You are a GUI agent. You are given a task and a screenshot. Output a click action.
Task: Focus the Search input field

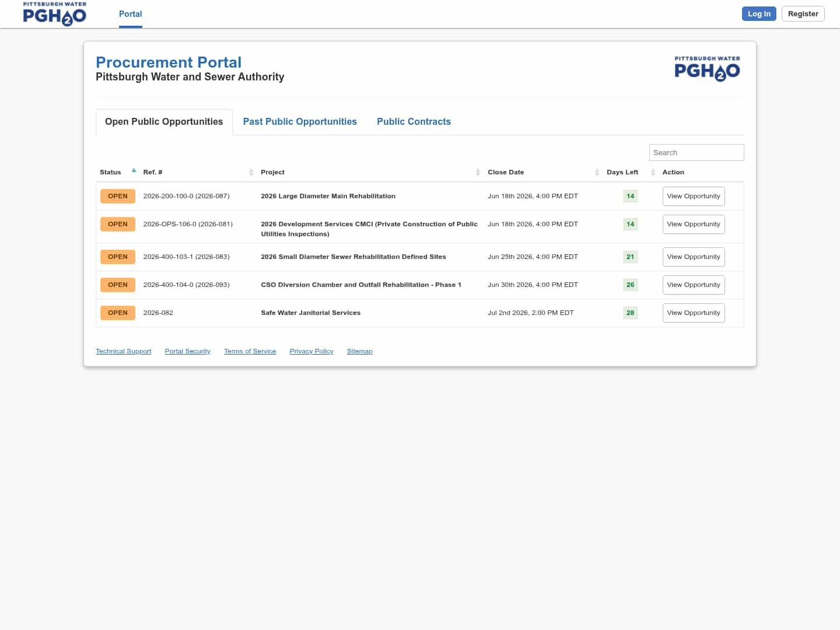[696, 152]
